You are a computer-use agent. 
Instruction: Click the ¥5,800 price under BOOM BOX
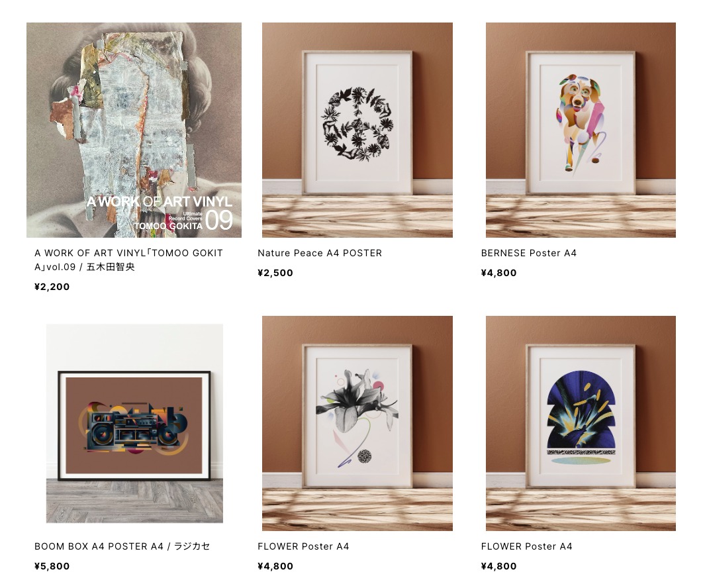(52, 566)
